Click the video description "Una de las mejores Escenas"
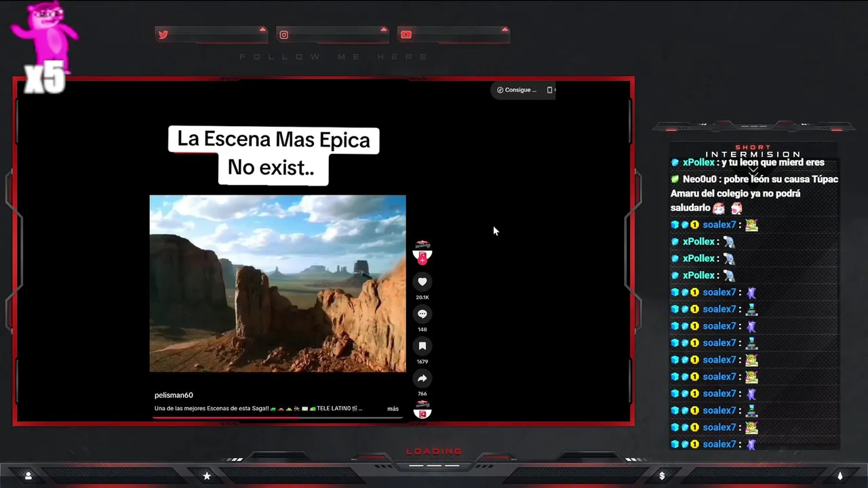The height and width of the screenshot is (488, 868). tap(258, 409)
